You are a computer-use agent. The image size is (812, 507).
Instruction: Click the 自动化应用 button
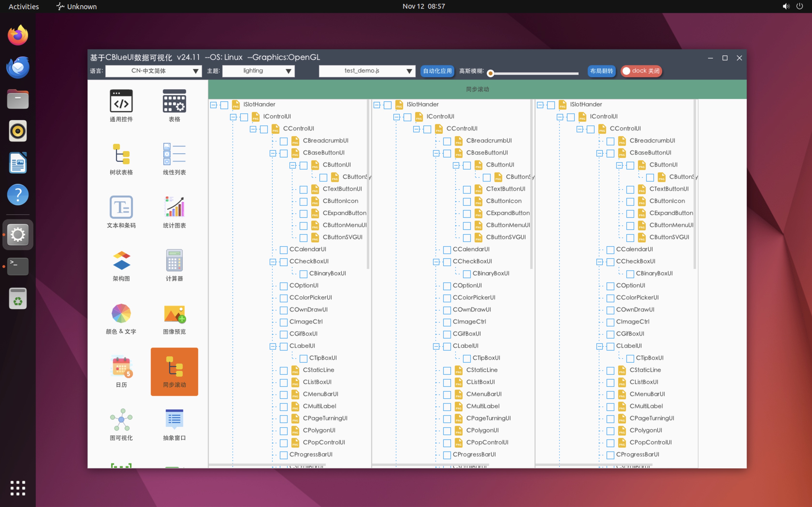coord(437,71)
